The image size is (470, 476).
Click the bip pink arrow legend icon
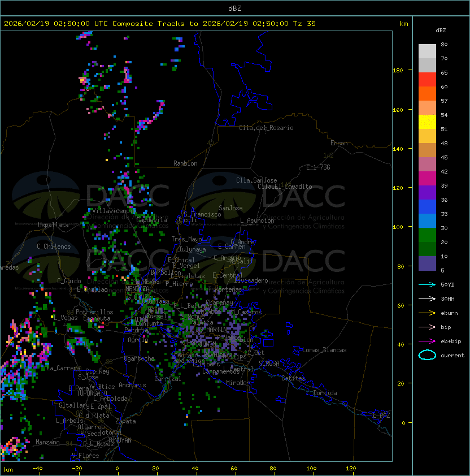(x=427, y=327)
